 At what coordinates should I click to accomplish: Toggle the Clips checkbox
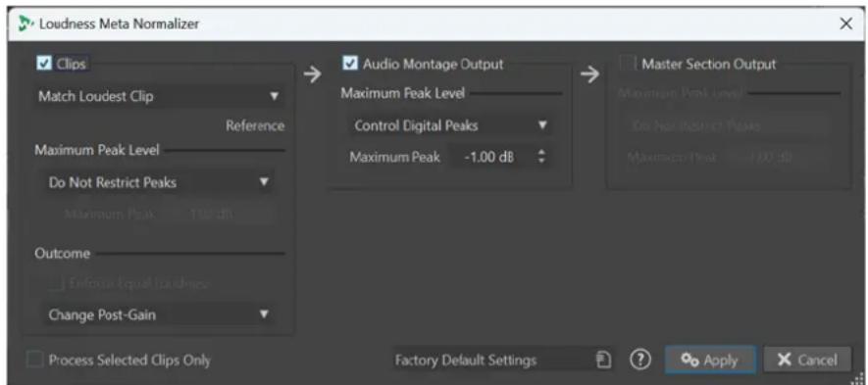pos(44,64)
